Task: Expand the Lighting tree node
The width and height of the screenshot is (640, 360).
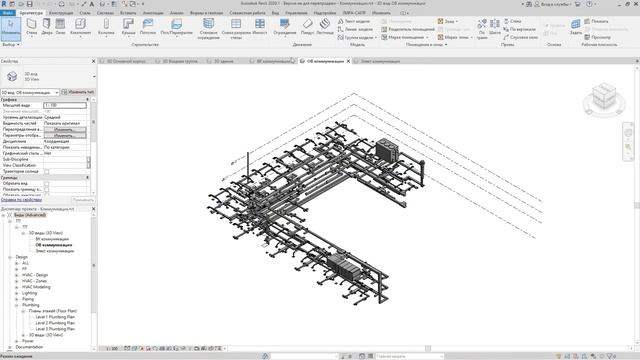Action: coord(17,293)
